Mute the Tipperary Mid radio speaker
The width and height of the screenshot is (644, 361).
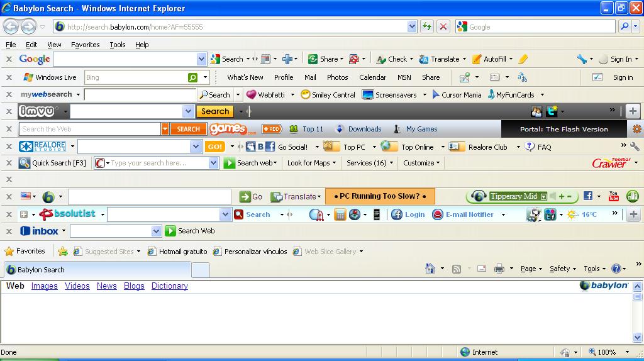[552, 196]
